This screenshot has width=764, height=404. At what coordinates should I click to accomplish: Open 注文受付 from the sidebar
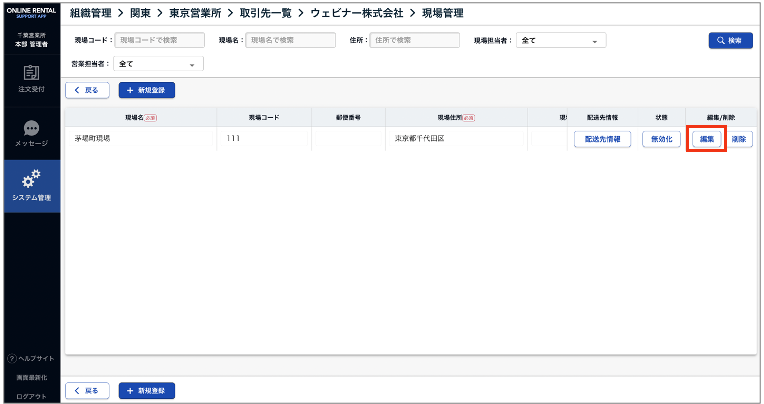click(30, 78)
